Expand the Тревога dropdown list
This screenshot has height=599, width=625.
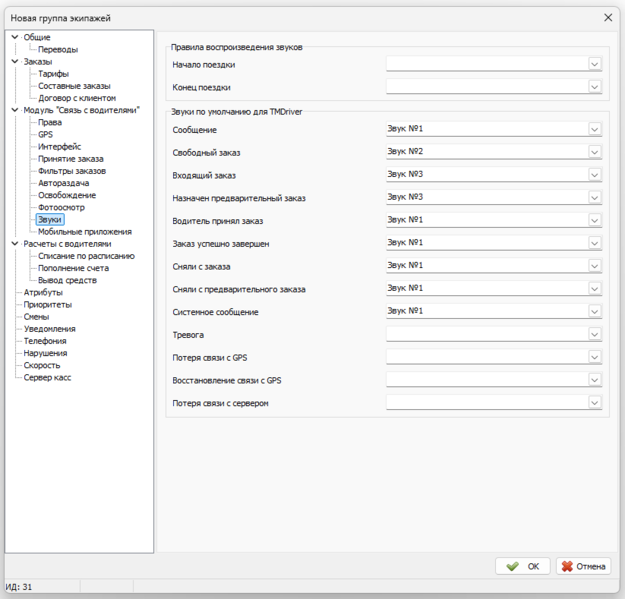[x=595, y=334]
